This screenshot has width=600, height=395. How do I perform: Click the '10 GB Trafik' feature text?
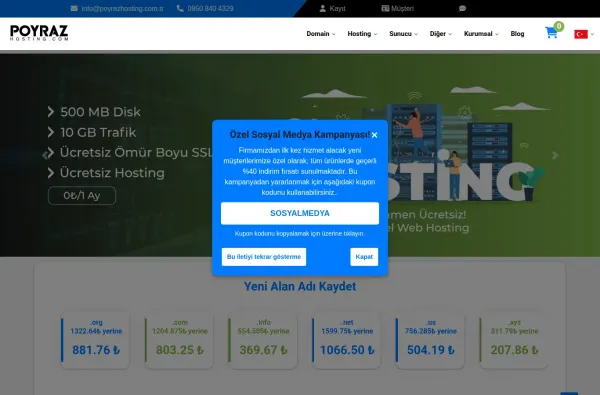(98, 132)
